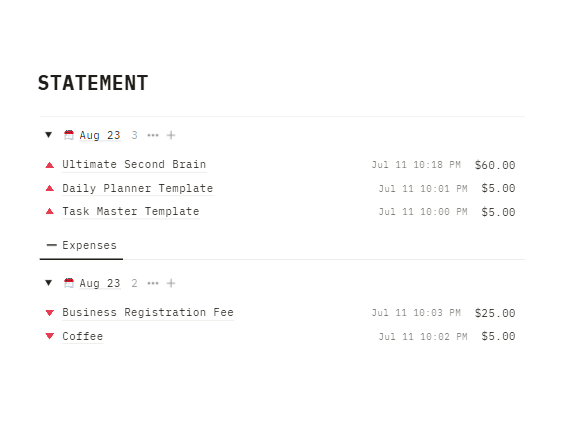
Task: Click red down arrow beside Business Registration Fee
Action: point(50,313)
